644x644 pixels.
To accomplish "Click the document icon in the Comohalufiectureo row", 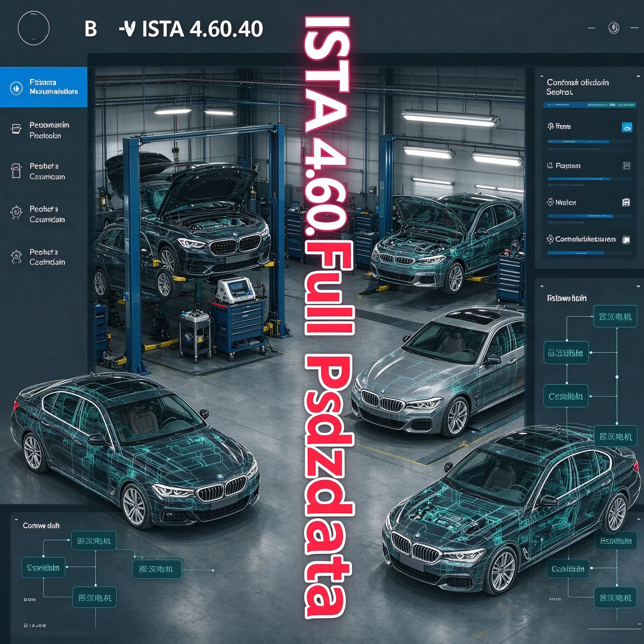I will 626,240.
